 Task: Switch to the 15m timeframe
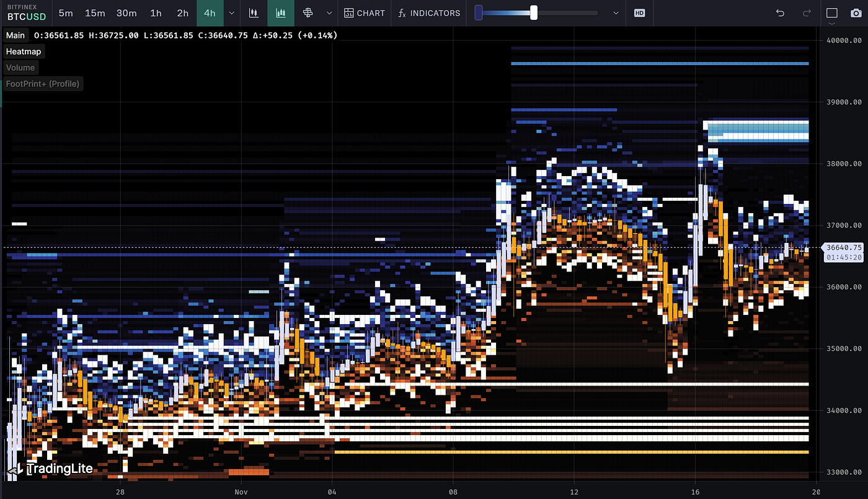[95, 13]
